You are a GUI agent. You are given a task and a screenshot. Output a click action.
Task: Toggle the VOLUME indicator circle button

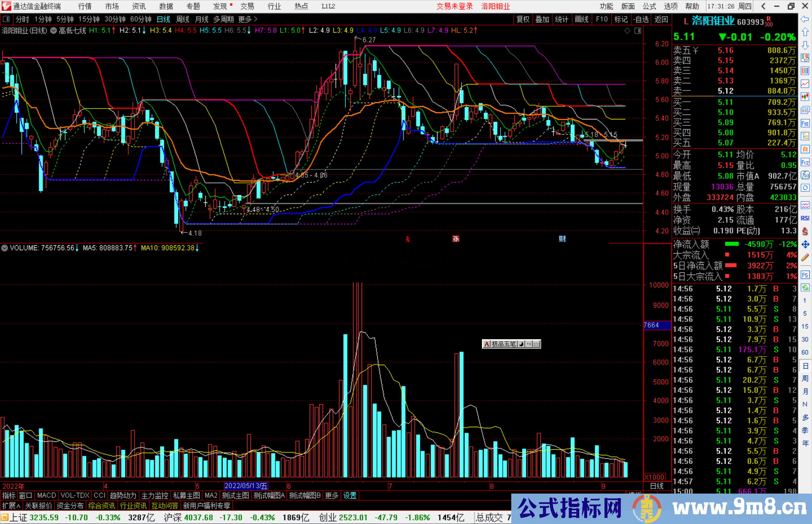point(5,248)
